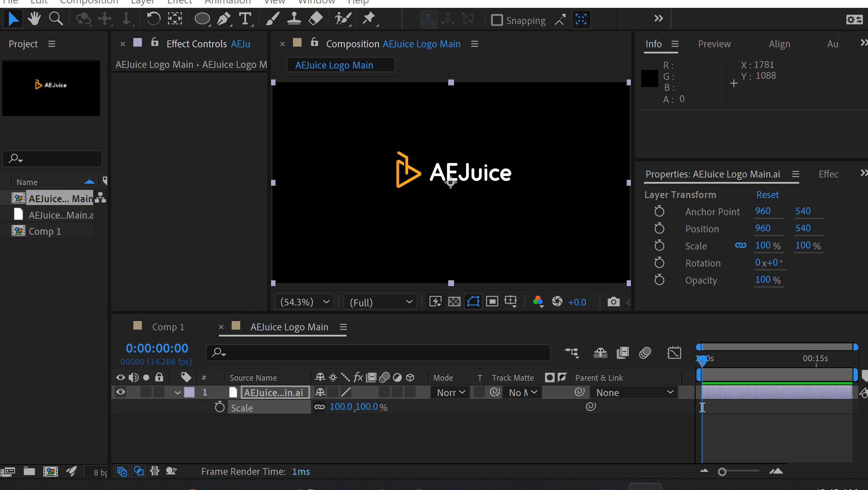Image resolution: width=868 pixels, height=490 pixels.
Task: Toggle Scale stopwatch in timeline
Action: tap(220, 407)
